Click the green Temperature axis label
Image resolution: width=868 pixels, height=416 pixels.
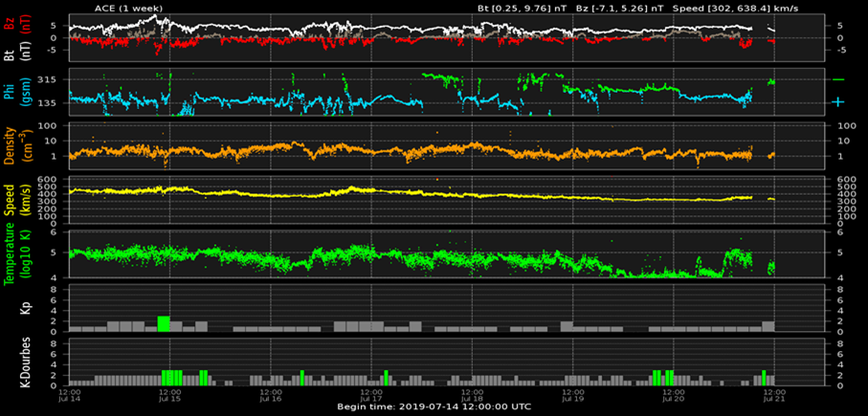pyautogui.click(x=11, y=253)
